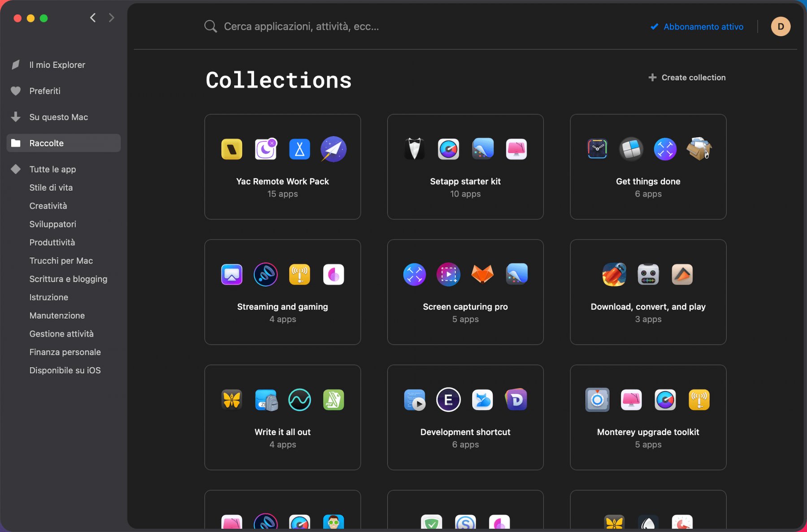
Task: Go back using the left arrow
Action: coord(93,18)
